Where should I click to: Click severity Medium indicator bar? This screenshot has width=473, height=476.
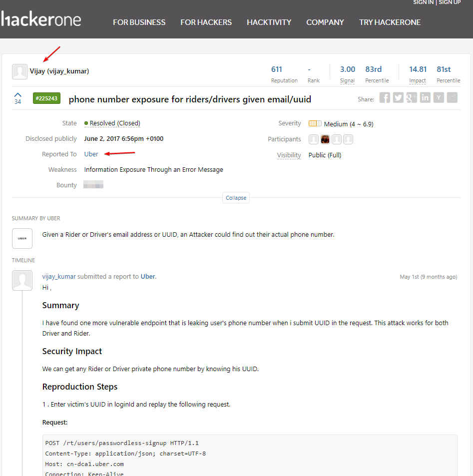[x=315, y=123]
